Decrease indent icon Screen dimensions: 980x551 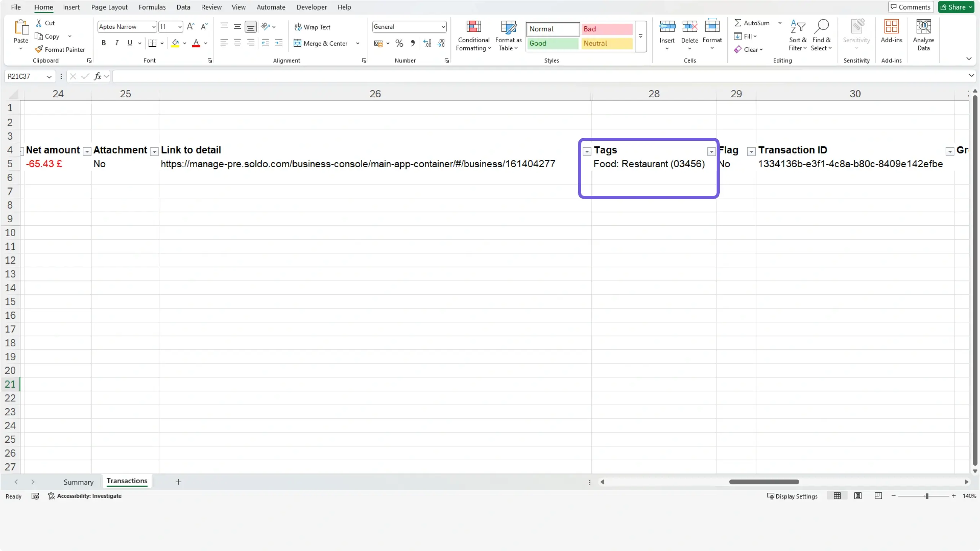[265, 43]
